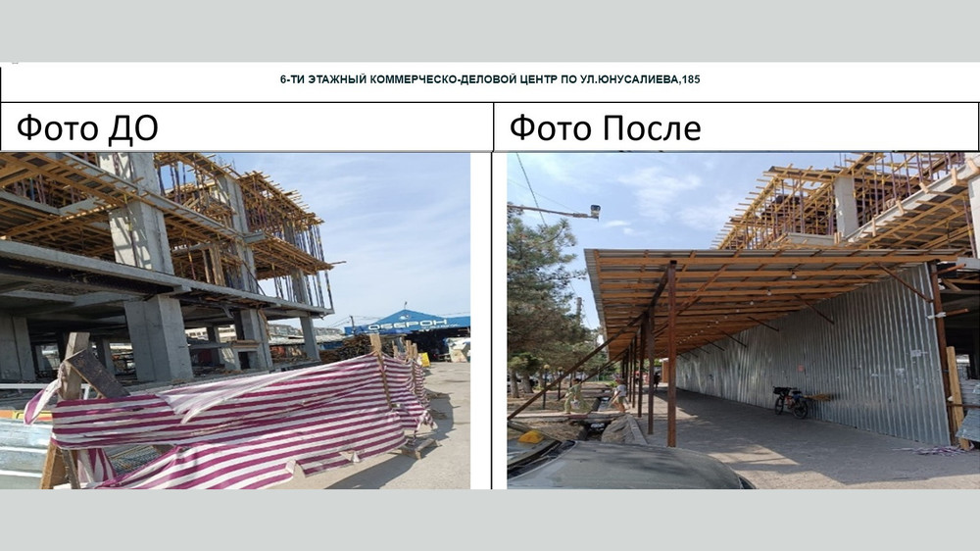Screen dimensions: 980x551
Task: Click the pedestrian walking near the canopy posts
Action: point(619,392)
